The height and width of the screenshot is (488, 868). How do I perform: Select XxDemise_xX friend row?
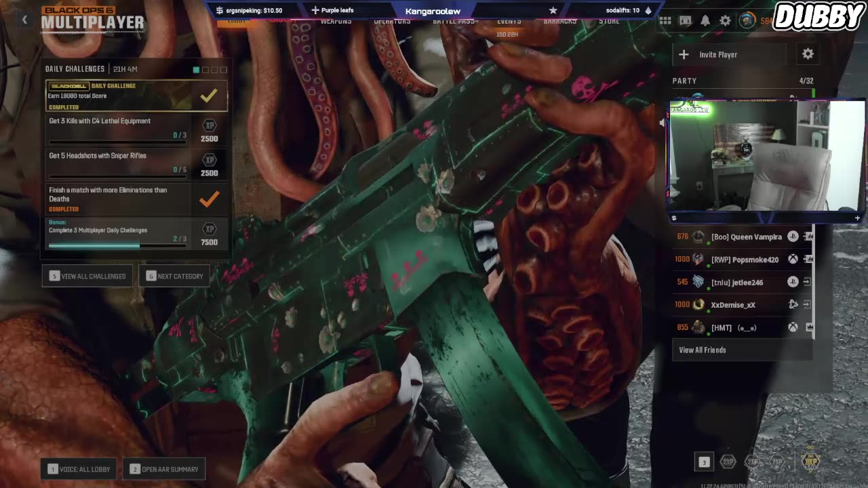coord(743,304)
